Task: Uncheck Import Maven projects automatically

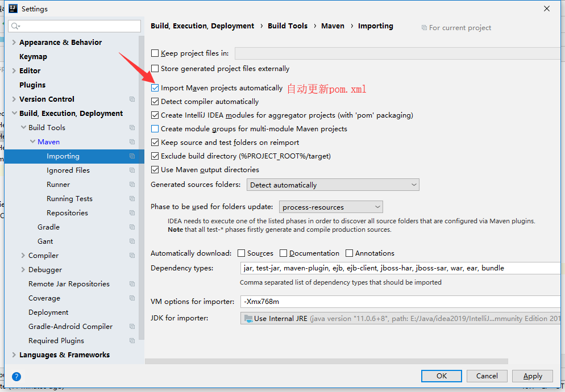Action: (x=155, y=88)
